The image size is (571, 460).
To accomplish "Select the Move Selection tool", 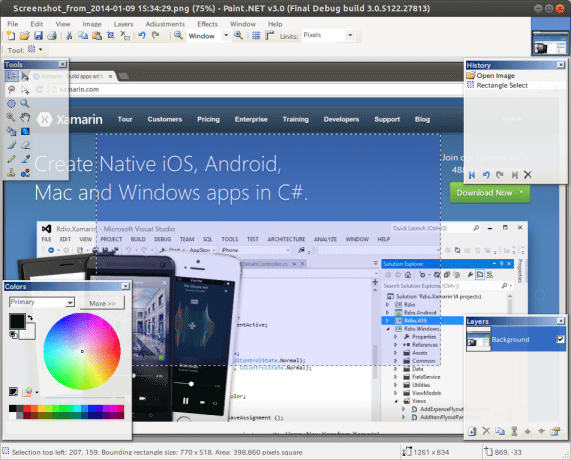I will coord(25,90).
